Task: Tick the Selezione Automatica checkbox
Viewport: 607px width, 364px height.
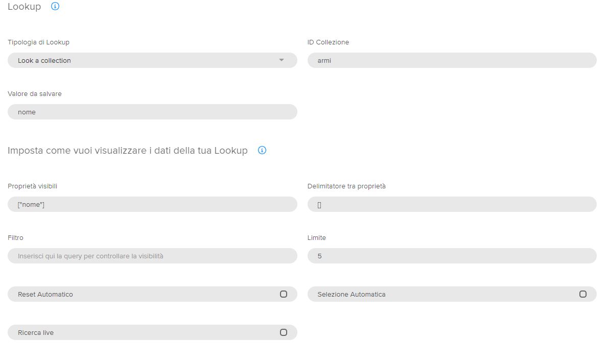Action: click(582, 294)
